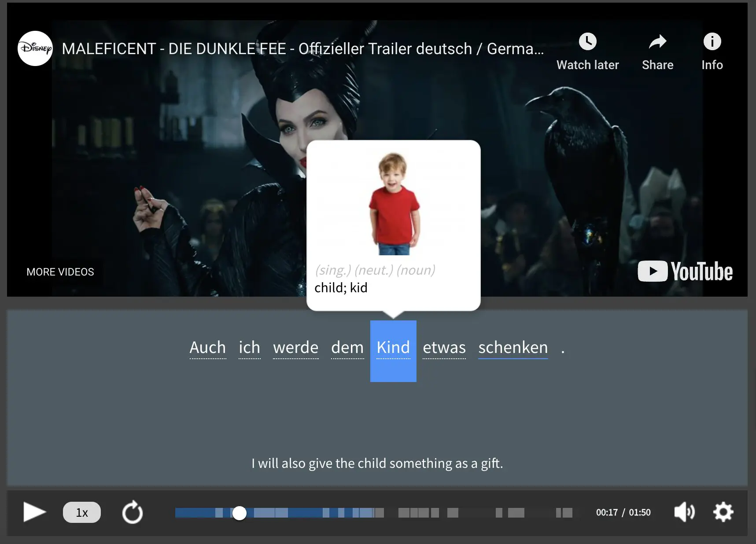Click the white progress slider handle
756x544 pixels.
pos(240,513)
